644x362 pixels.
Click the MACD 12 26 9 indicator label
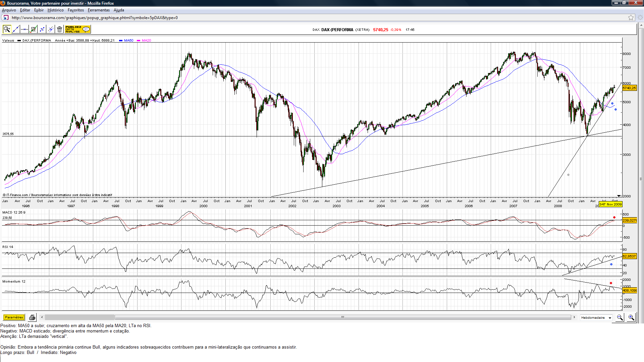point(14,213)
